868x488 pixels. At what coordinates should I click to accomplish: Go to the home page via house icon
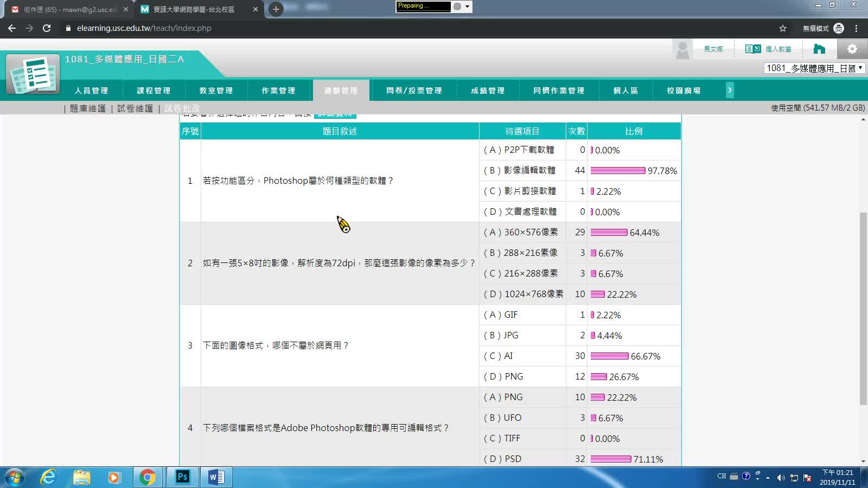pyautogui.click(x=819, y=49)
